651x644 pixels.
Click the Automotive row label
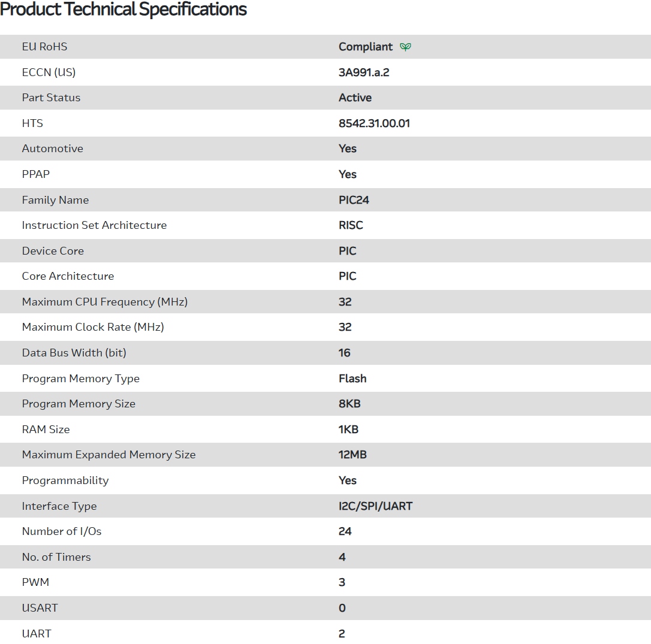pyautogui.click(x=53, y=149)
